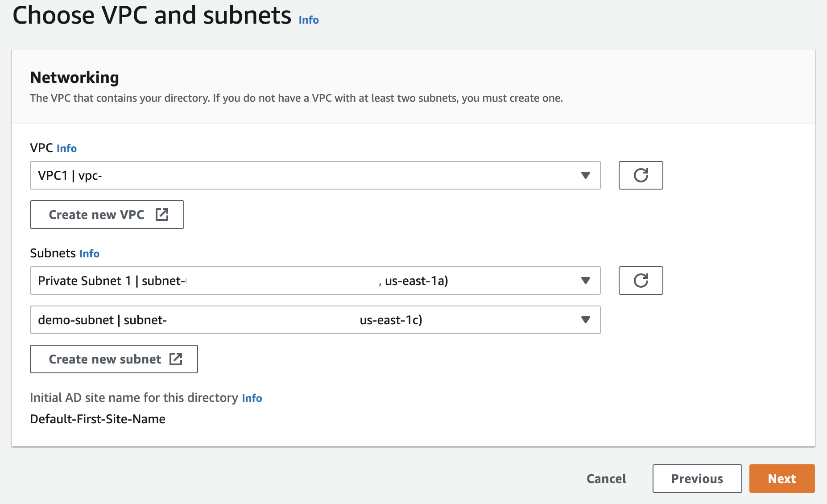827x504 pixels.
Task: Click Create new subnet
Action: coord(113,359)
